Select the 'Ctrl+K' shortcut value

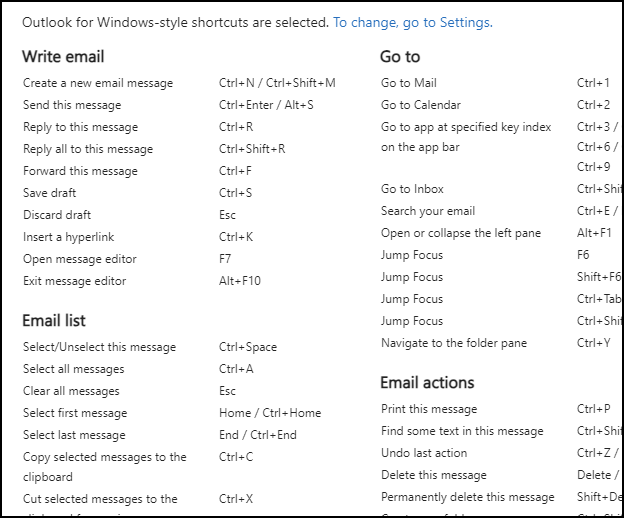[x=236, y=237]
